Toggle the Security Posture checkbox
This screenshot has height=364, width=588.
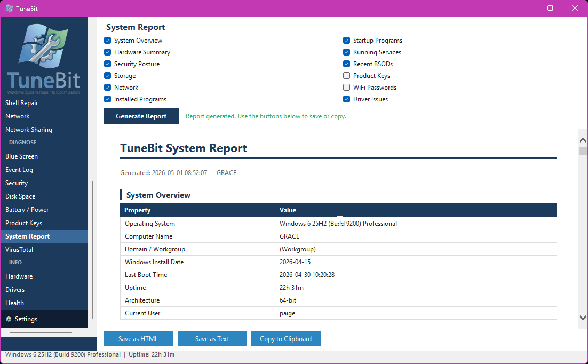[108, 64]
